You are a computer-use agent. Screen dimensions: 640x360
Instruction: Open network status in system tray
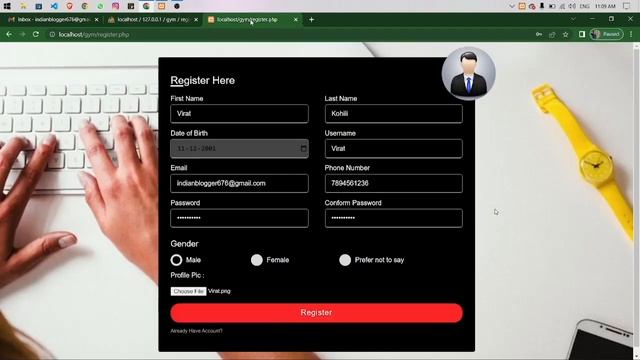562,6
